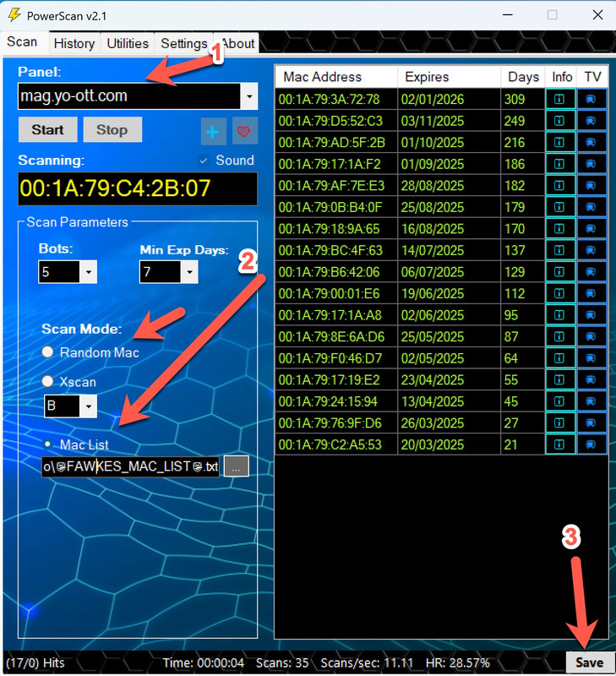Click the Save button
The height and width of the screenshot is (676, 616).
tap(589, 662)
